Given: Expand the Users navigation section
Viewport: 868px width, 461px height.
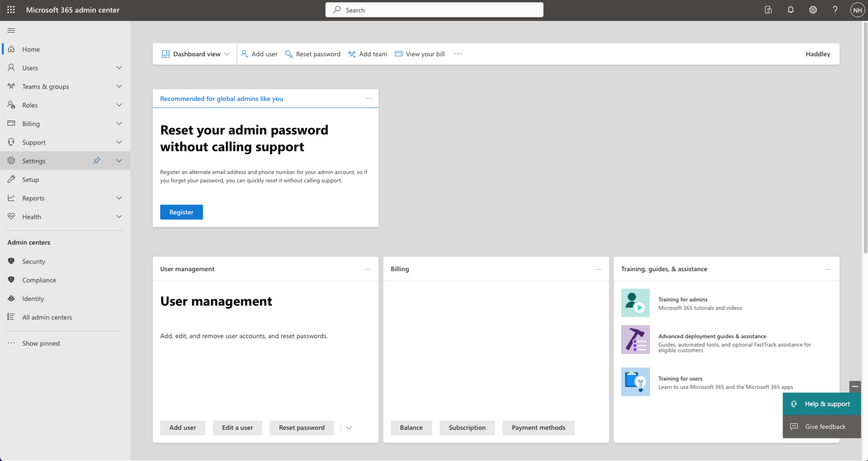Looking at the screenshot, I should coord(119,68).
